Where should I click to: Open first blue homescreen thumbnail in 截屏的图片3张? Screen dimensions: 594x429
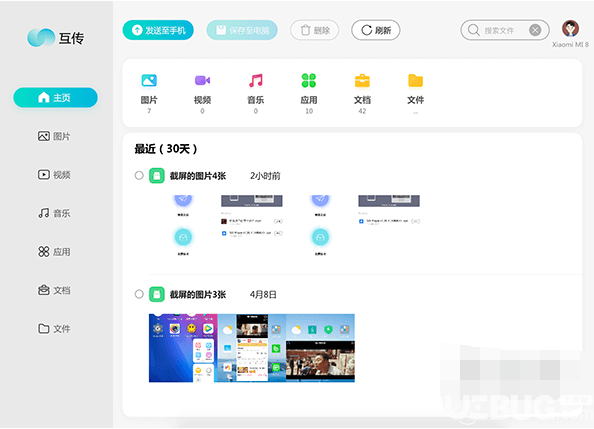(x=183, y=348)
